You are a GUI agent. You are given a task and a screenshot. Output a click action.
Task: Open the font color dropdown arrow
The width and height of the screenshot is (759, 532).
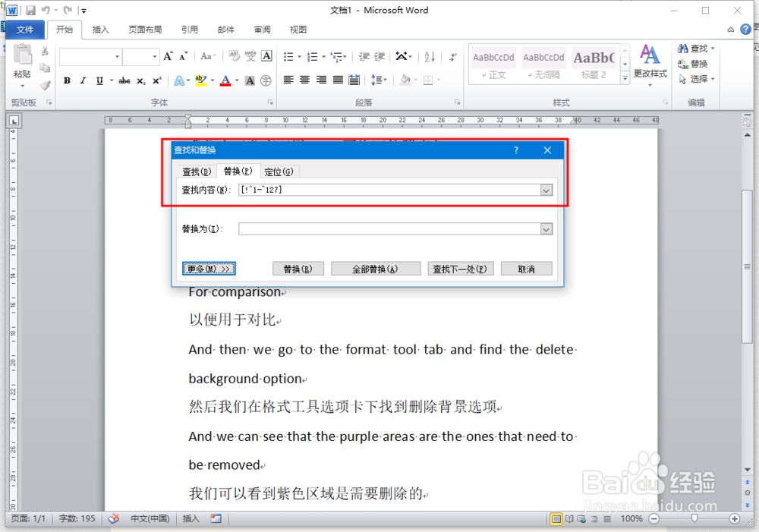pyautogui.click(x=237, y=80)
